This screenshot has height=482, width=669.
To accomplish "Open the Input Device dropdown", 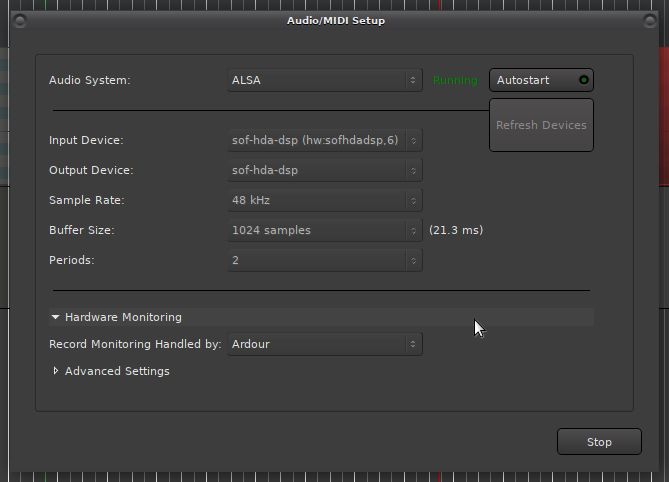I will tap(325, 140).
